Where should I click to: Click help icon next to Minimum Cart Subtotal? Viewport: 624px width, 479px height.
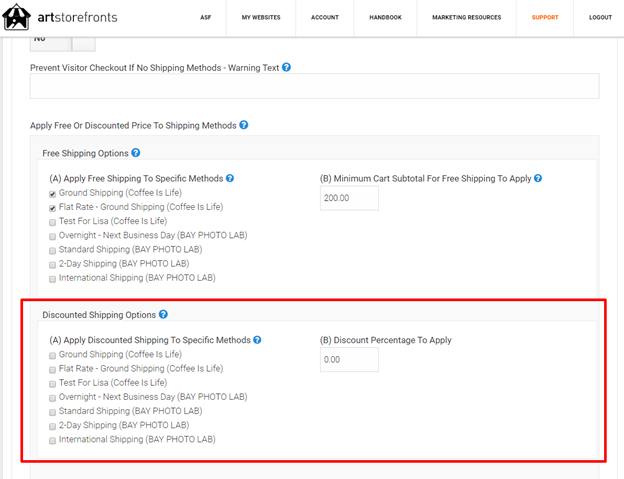pyautogui.click(x=538, y=179)
